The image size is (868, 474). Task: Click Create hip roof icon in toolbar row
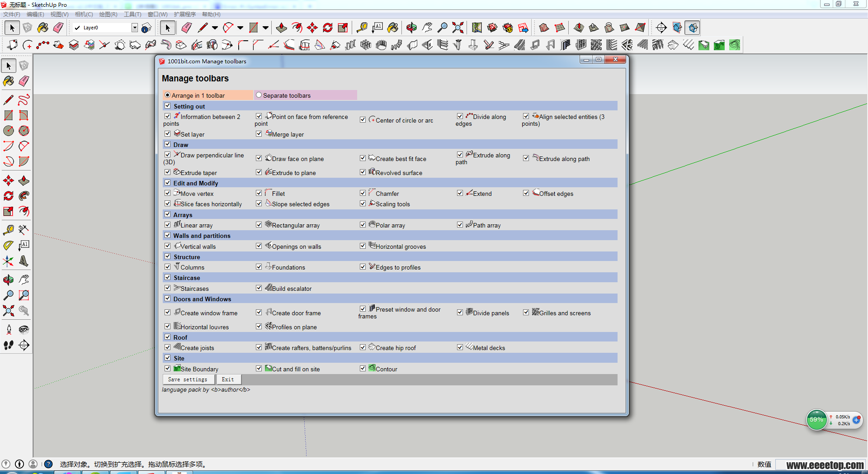pyautogui.click(x=673, y=45)
